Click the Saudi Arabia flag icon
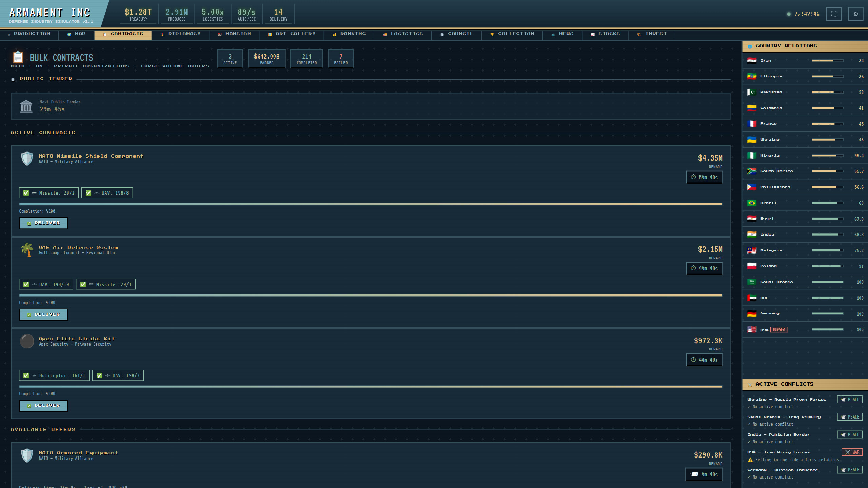The height and width of the screenshot is (488, 868). (x=752, y=282)
